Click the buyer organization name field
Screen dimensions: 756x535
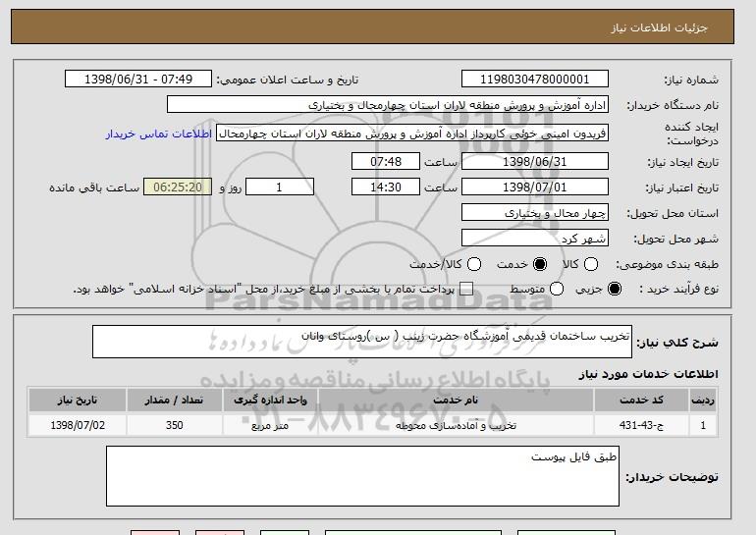pyautogui.click(x=388, y=105)
